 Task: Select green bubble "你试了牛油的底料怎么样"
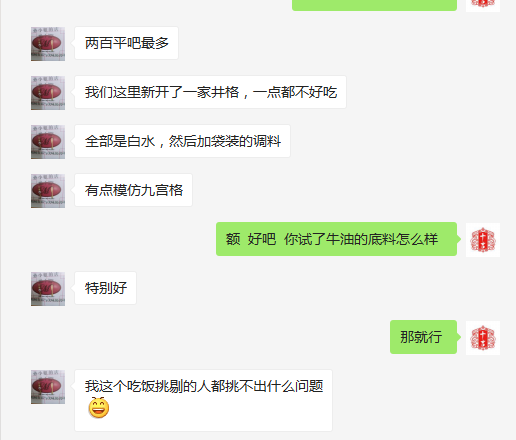(x=337, y=239)
